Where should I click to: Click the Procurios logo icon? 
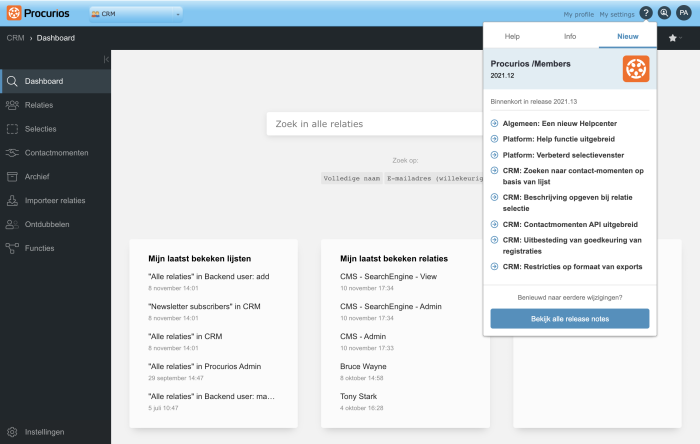click(14, 13)
